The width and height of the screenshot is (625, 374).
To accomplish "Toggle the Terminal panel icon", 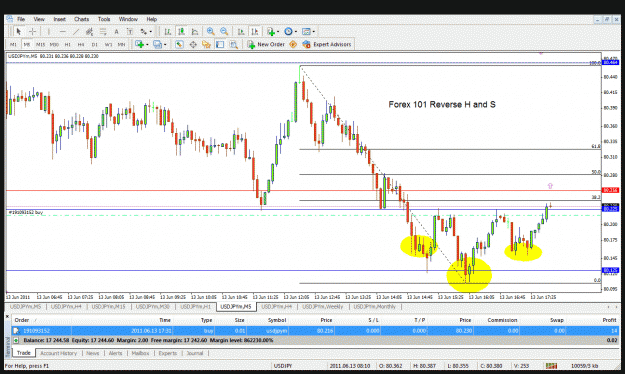I will pos(220,44).
